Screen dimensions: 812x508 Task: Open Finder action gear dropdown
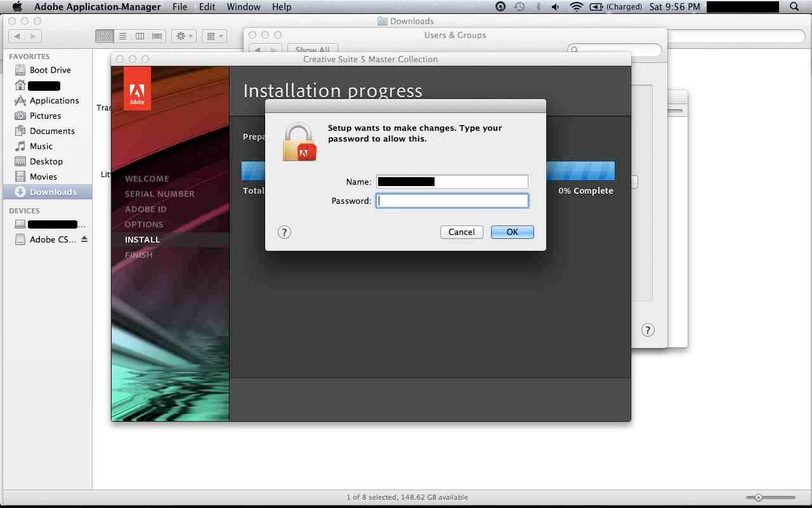(184, 36)
